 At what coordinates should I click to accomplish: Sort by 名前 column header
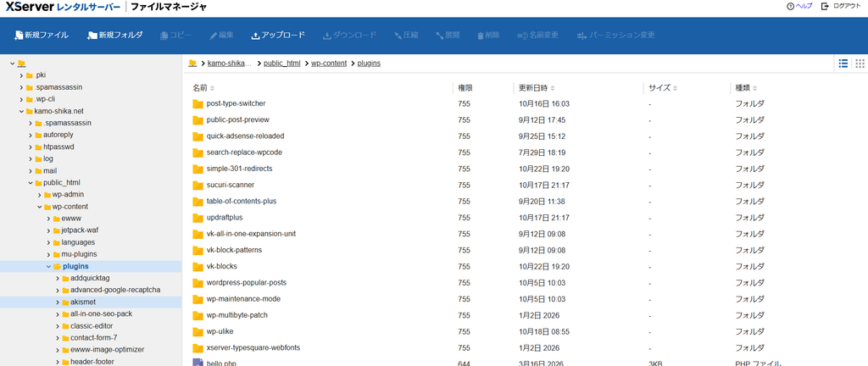pyautogui.click(x=203, y=88)
